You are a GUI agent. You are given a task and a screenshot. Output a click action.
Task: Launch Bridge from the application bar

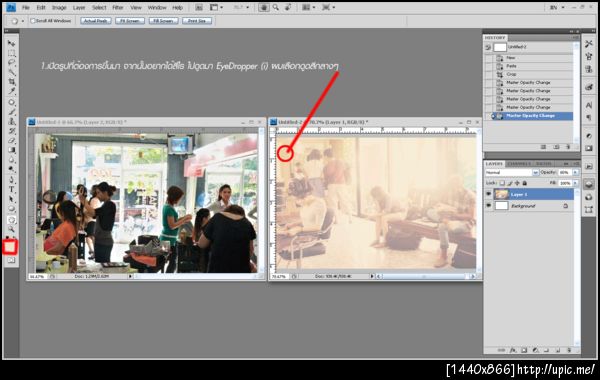pos(199,7)
